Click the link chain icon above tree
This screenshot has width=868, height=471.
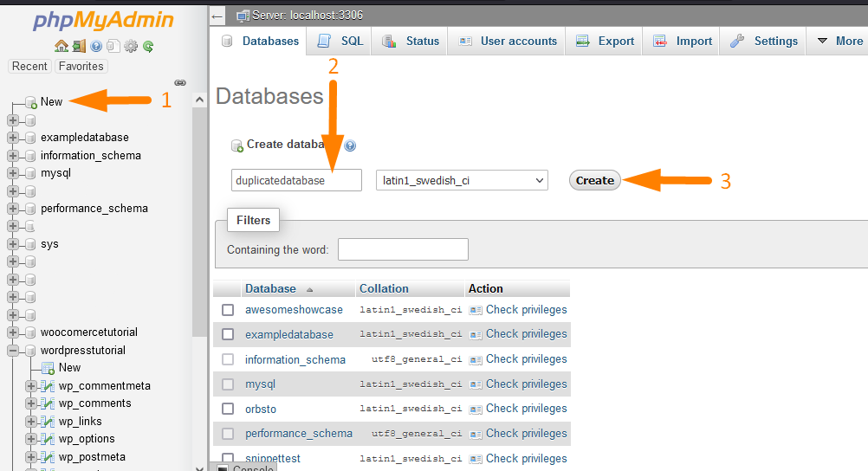[180, 82]
